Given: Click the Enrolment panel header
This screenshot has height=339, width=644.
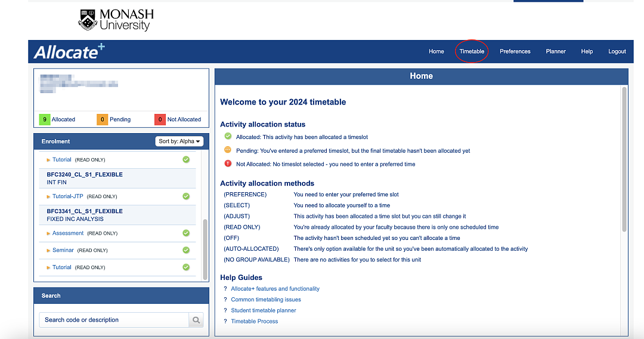Looking at the screenshot, I should [121, 141].
